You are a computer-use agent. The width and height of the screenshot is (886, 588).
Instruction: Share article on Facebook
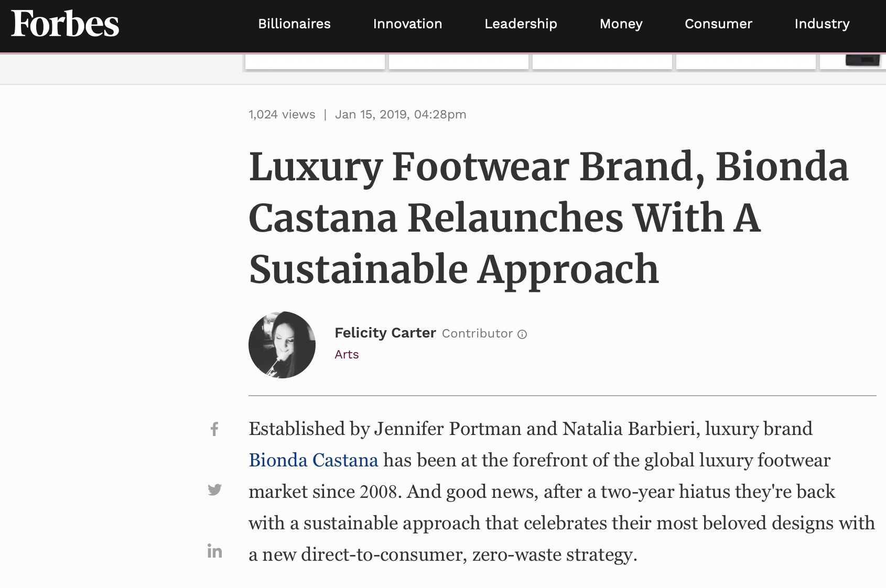(x=214, y=429)
